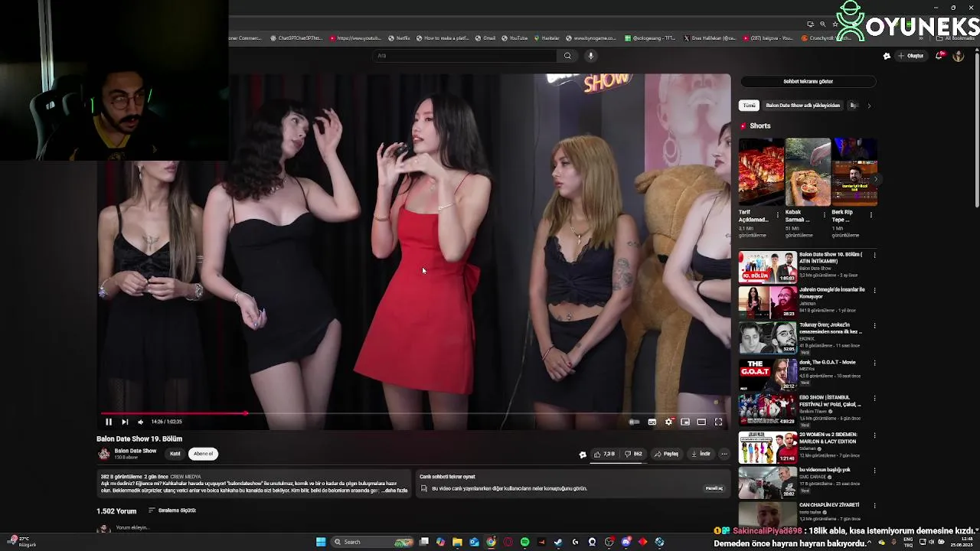Open the more actions menu next to İndir

tap(724, 454)
